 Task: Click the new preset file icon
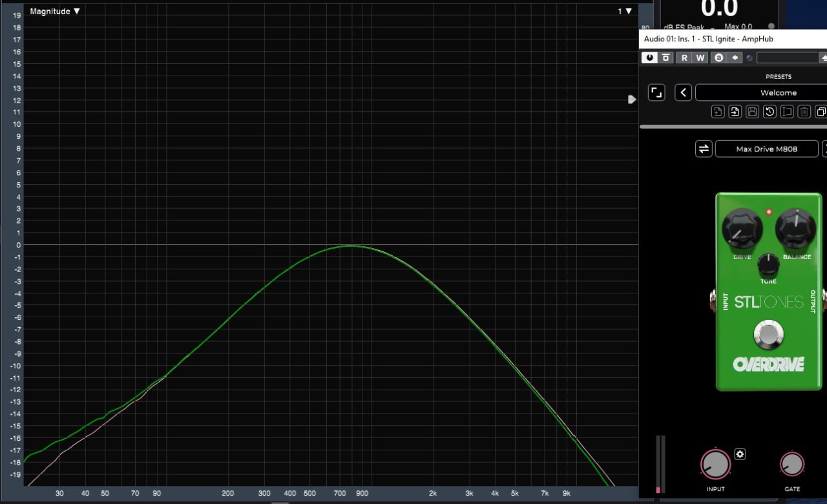718,112
